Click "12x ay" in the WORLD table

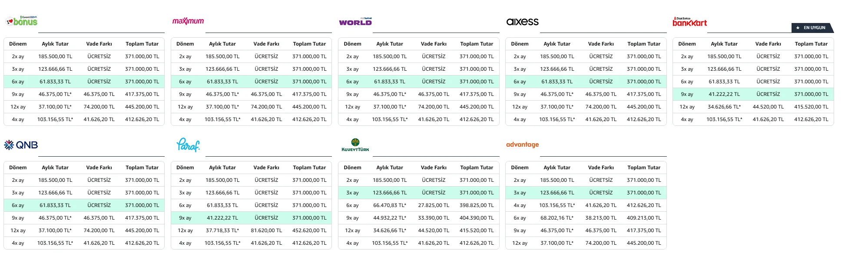tap(352, 107)
